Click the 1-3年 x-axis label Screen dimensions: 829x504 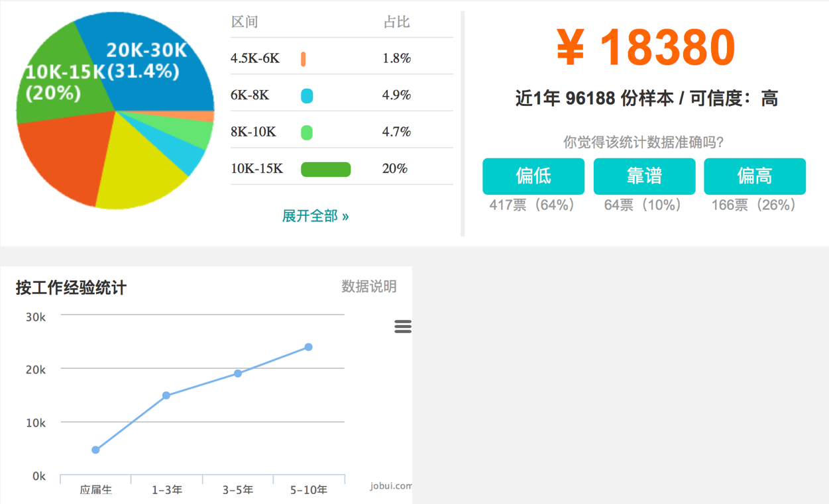tap(167, 490)
